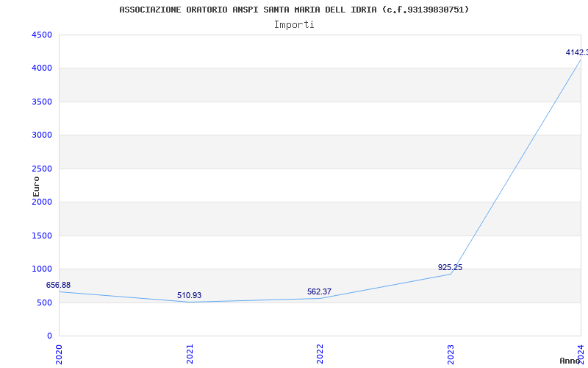The height and width of the screenshot is (368, 588).
Task: Click the 656.88 data label
Action: click(x=58, y=285)
